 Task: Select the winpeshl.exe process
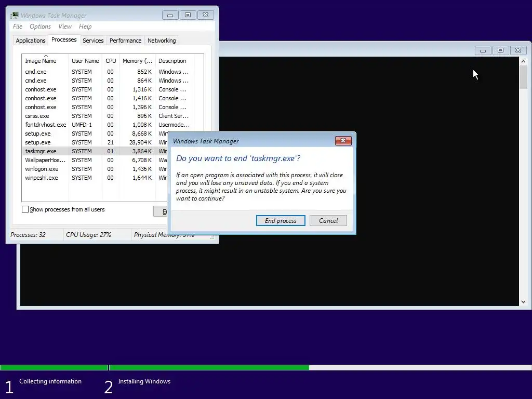point(95,178)
